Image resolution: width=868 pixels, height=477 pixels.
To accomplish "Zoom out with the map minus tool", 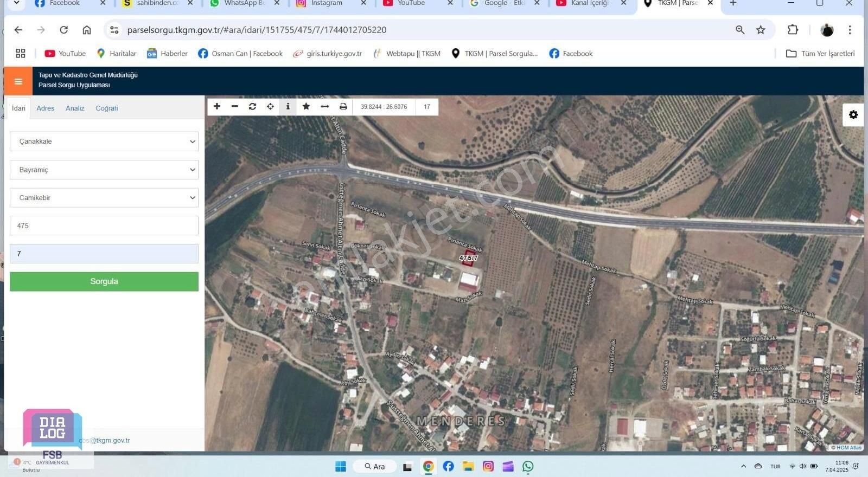I will pyautogui.click(x=235, y=107).
